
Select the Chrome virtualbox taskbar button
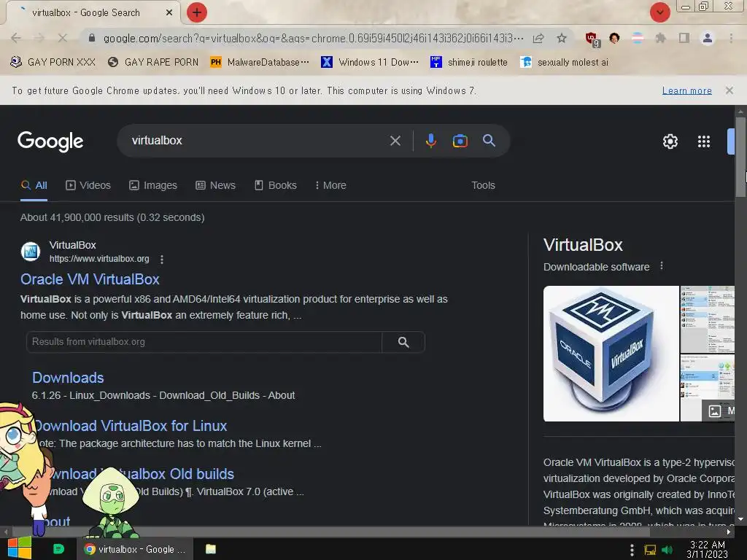pyautogui.click(x=135, y=549)
